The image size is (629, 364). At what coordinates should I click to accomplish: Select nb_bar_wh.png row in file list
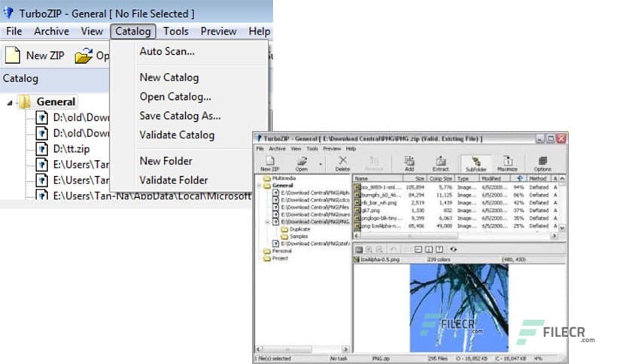coord(457,203)
